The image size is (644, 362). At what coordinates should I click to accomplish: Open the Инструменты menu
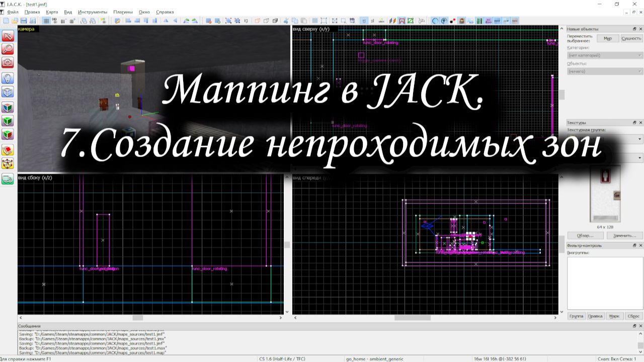pos(93,12)
